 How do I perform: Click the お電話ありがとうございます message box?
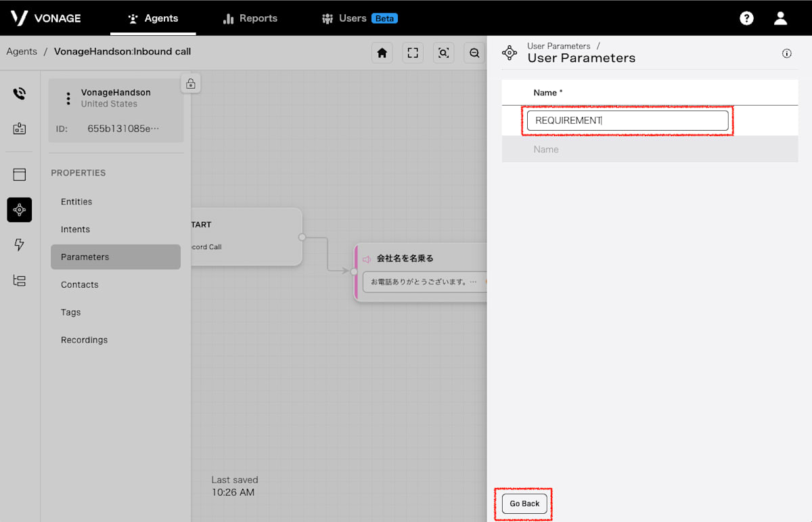coord(424,282)
